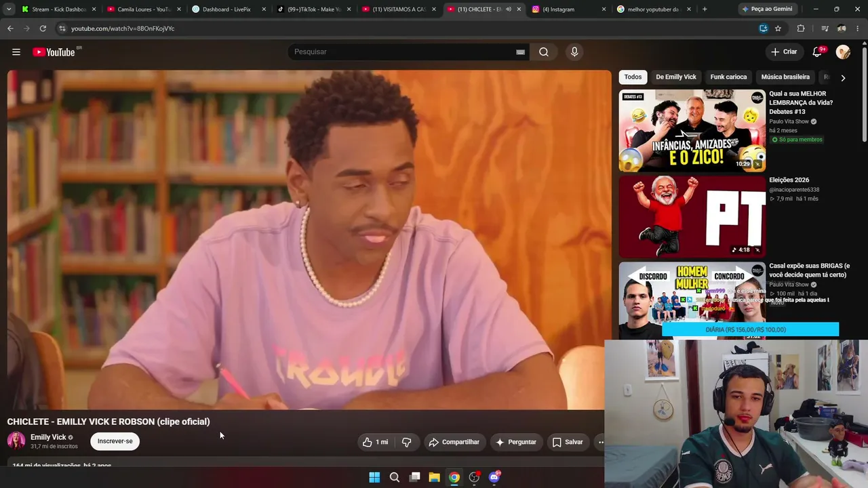Open the Chrome tab search dropdown
The width and height of the screenshot is (868, 488).
tap(9, 9)
